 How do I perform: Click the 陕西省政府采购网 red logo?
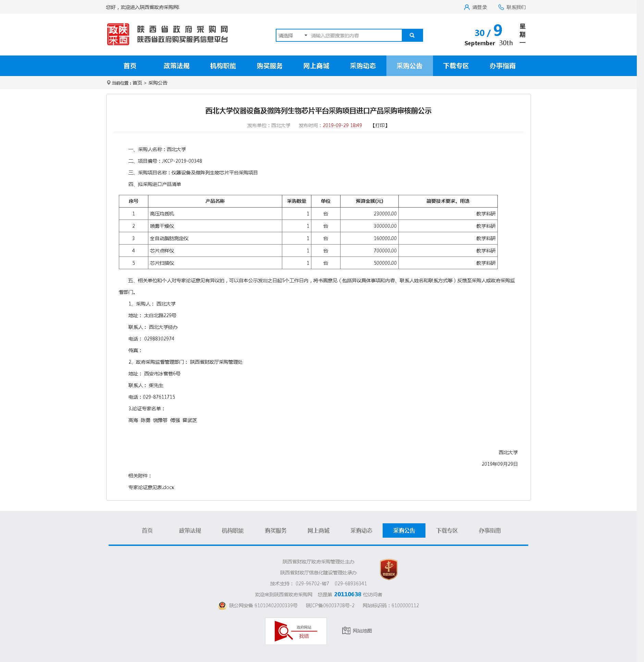(x=118, y=34)
